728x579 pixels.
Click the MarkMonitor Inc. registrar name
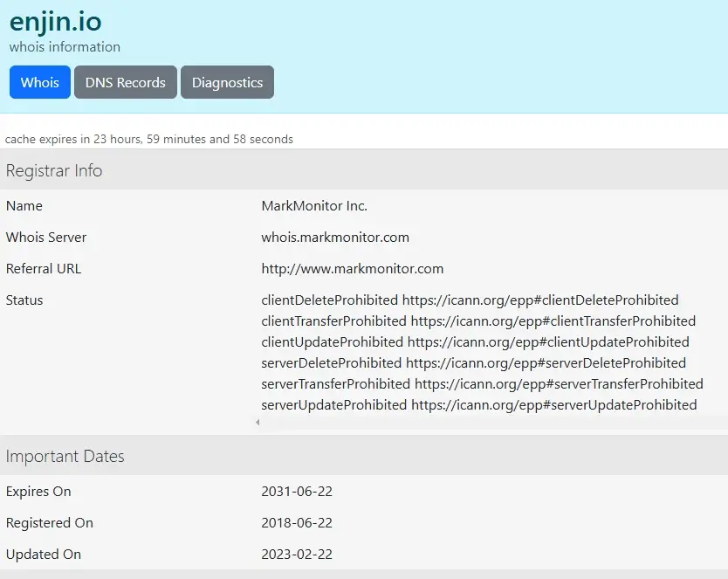[314, 205]
